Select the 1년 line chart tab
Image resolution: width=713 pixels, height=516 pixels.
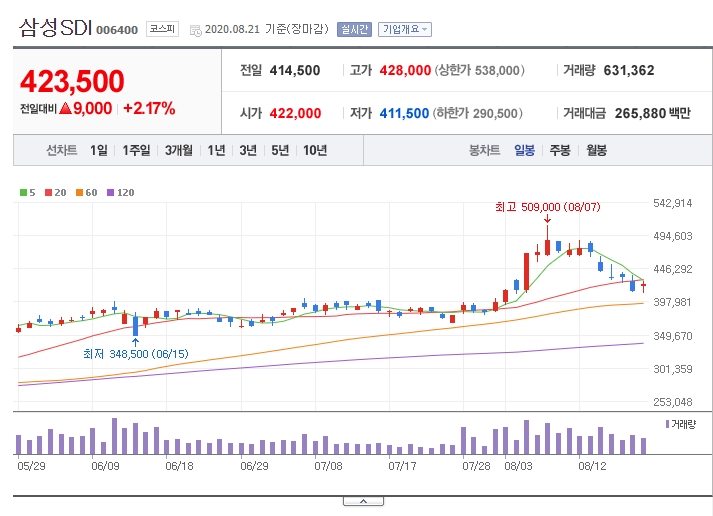pyautogui.click(x=216, y=150)
